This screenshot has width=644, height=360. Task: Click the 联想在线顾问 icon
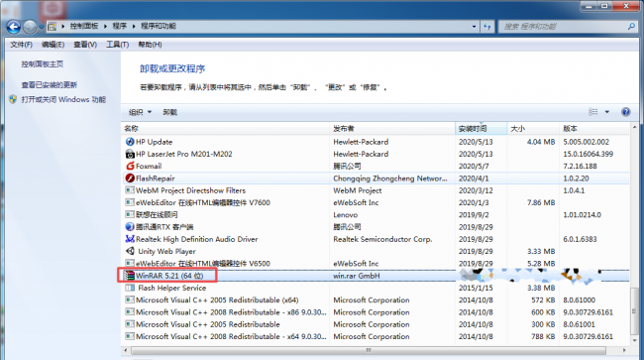[130, 214]
